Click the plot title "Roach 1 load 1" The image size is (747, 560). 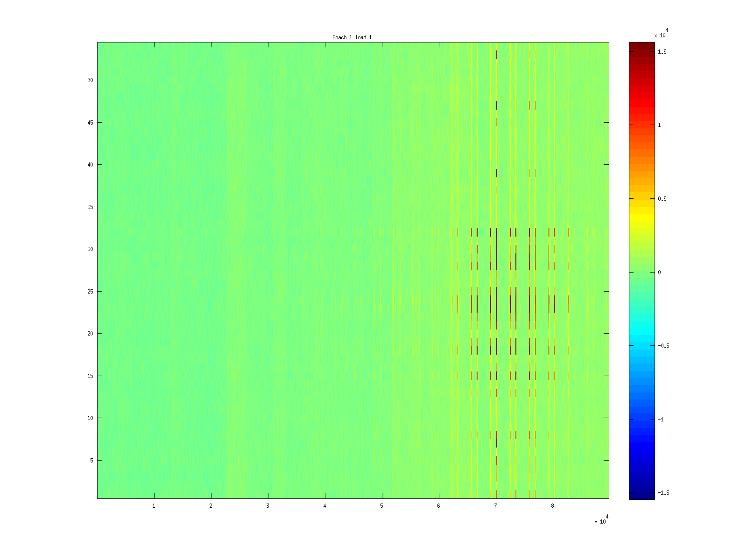[x=352, y=37]
